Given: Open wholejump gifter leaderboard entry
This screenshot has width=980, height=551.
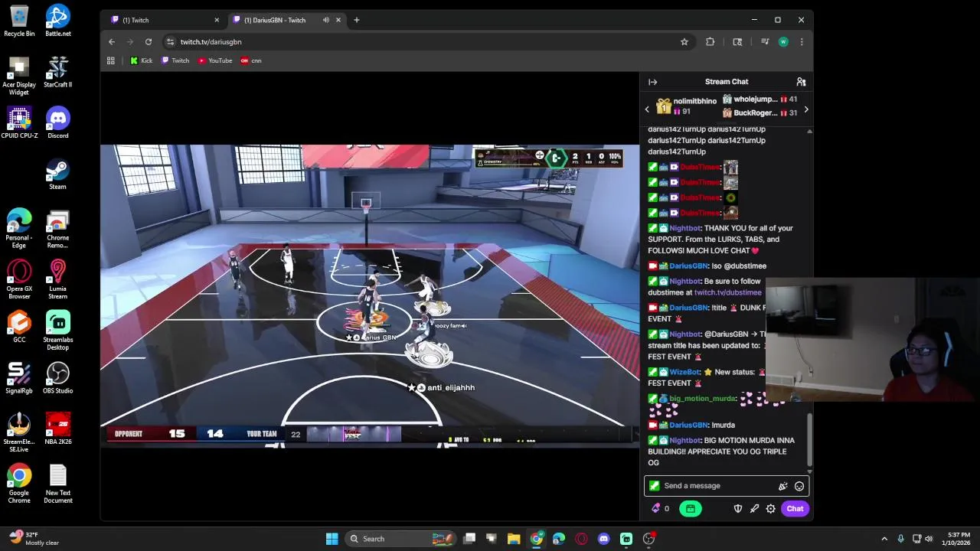Looking at the screenshot, I should pyautogui.click(x=759, y=99).
